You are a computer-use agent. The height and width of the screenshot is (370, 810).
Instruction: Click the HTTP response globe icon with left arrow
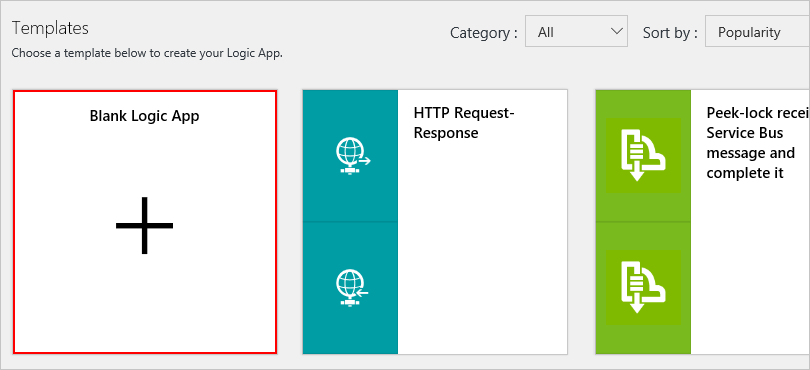(x=352, y=288)
